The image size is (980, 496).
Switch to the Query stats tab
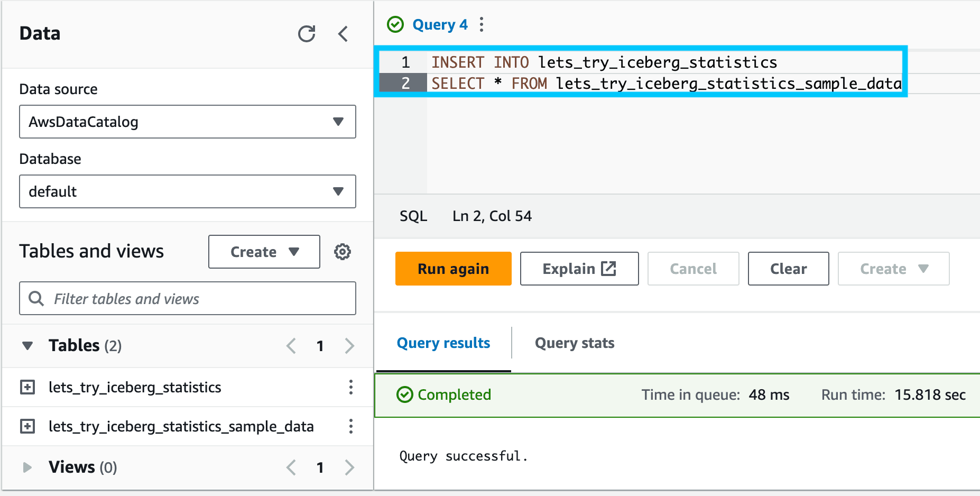[574, 343]
